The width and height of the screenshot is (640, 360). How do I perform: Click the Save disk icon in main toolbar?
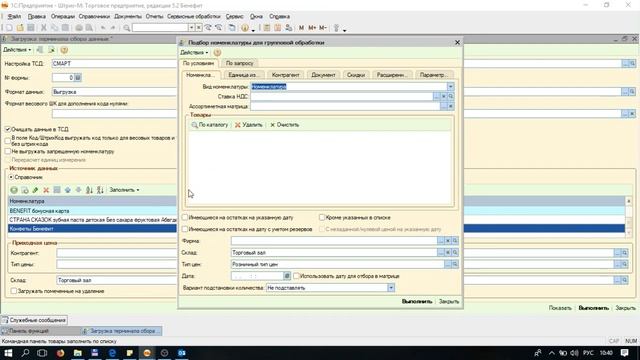tap(31, 28)
